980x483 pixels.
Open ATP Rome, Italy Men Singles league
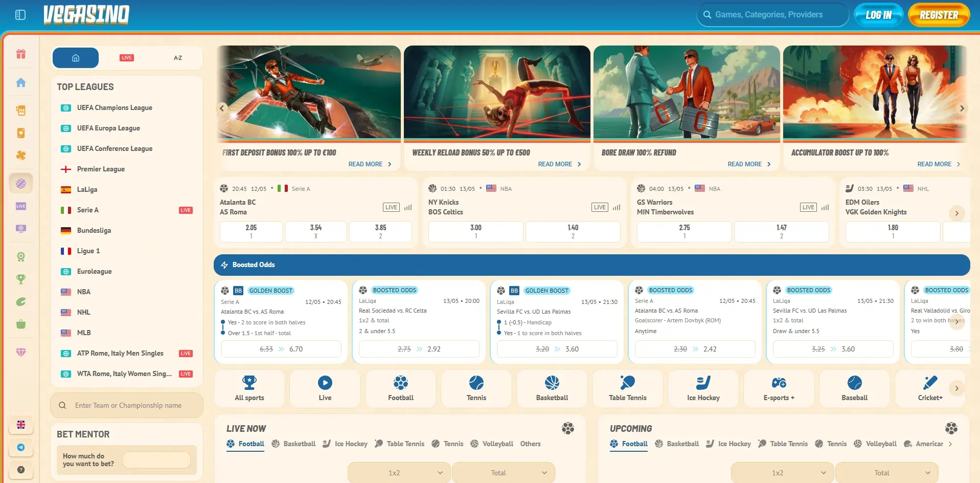127,353
